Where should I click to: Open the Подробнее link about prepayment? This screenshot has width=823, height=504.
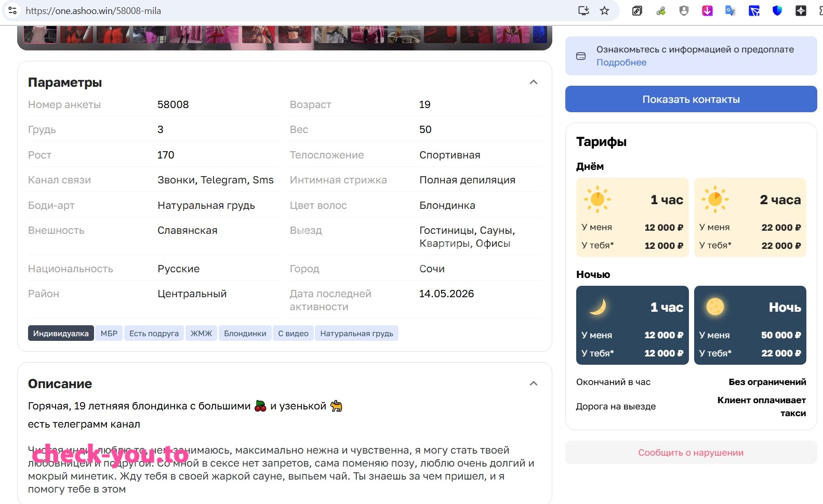coord(621,62)
